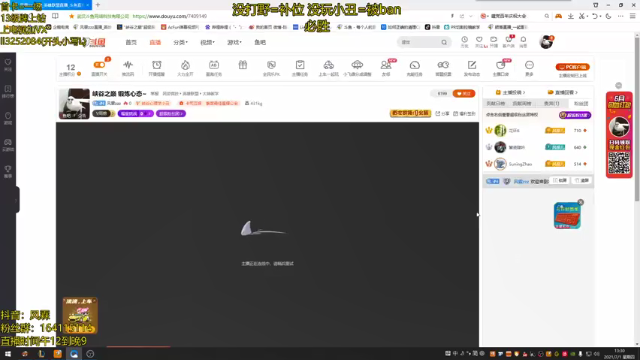Open the keyboard promotional thumbnail in chat
The image size is (640, 360).
(567, 216)
